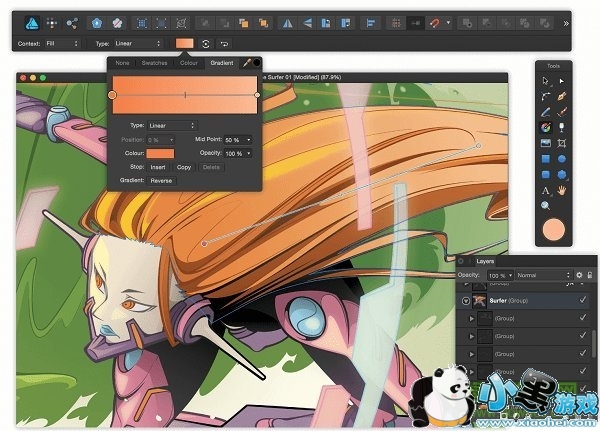The height and width of the screenshot is (431, 600).
Task: Select the Text tool in Tools panel
Action: click(546, 189)
